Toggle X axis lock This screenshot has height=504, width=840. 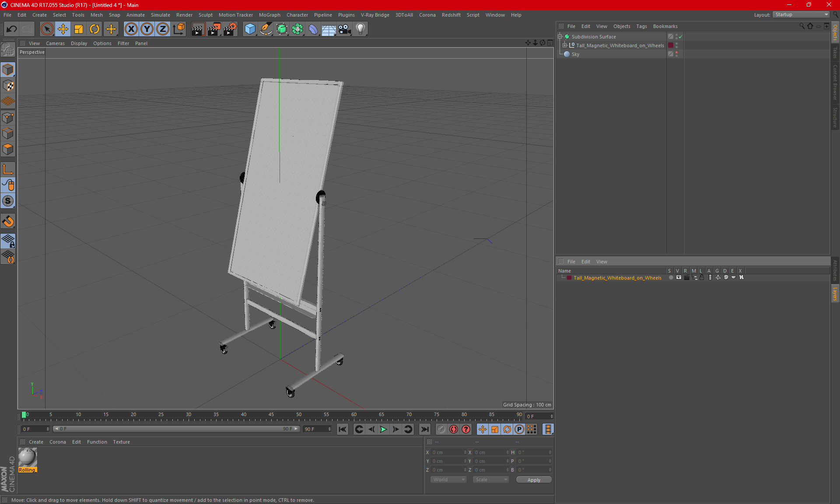(131, 29)
